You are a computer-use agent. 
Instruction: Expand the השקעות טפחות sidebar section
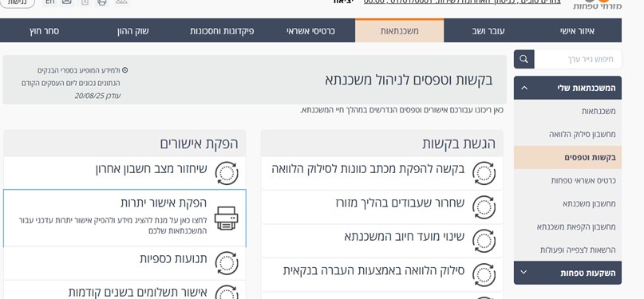567,273
